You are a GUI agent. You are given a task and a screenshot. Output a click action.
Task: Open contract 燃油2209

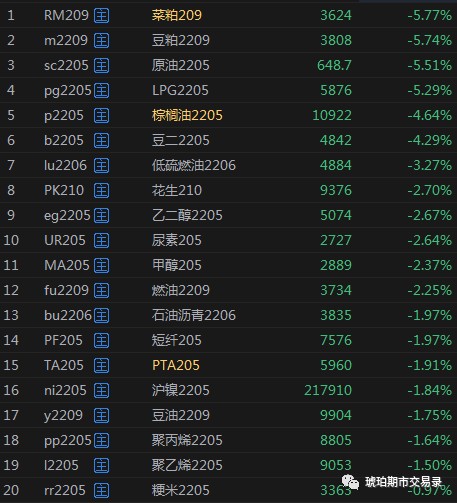point(181,290)
